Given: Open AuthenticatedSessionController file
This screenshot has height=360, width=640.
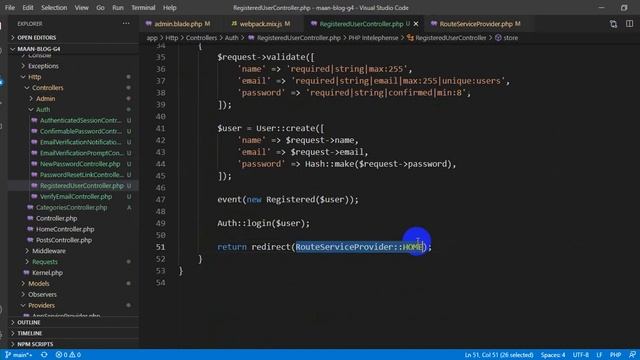Looking at the screenshot, I should pyautogui.click(x=81, y=120).
